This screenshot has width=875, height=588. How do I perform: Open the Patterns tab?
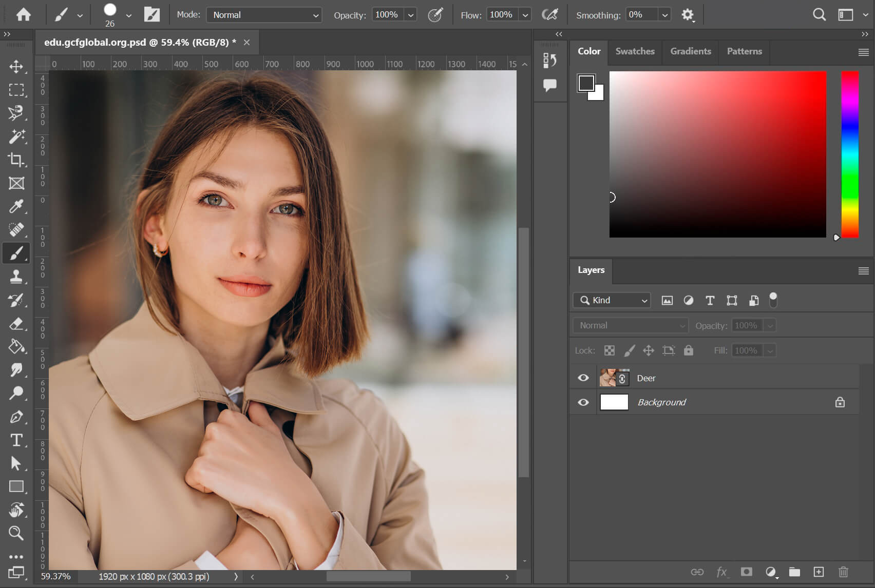(744, 51)
